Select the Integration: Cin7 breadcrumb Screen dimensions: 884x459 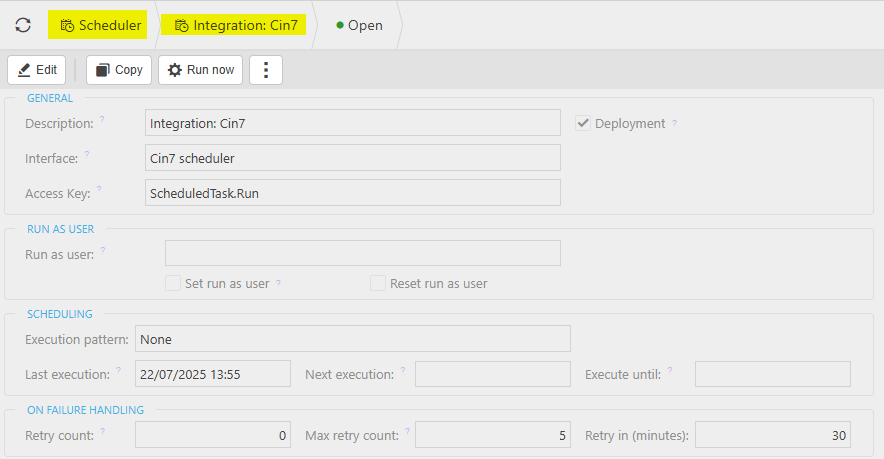click(x=236, y=25)
